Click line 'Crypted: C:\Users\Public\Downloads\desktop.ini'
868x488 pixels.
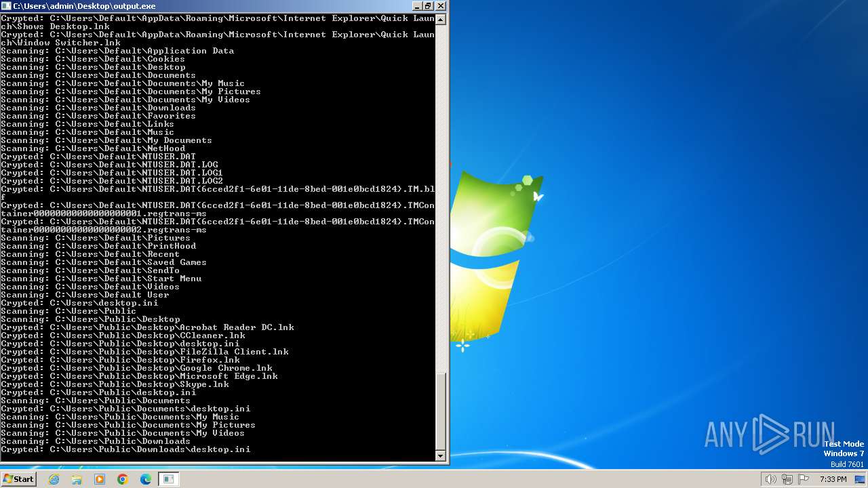click(x=125, y=449)
